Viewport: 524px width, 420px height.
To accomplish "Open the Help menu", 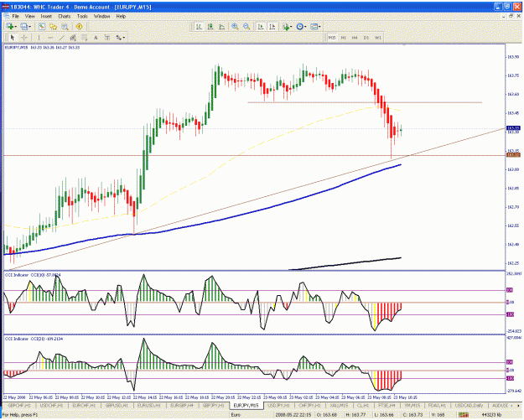I will [121, 16].
